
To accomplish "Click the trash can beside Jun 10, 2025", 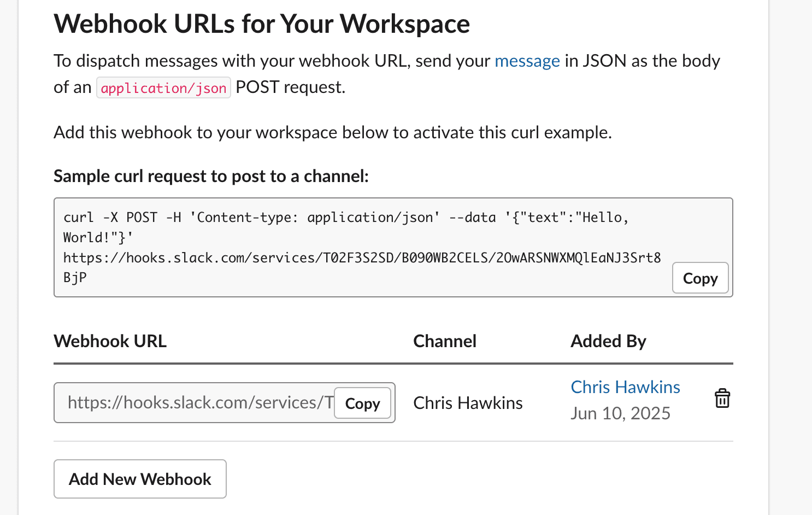I will (722, 399).
